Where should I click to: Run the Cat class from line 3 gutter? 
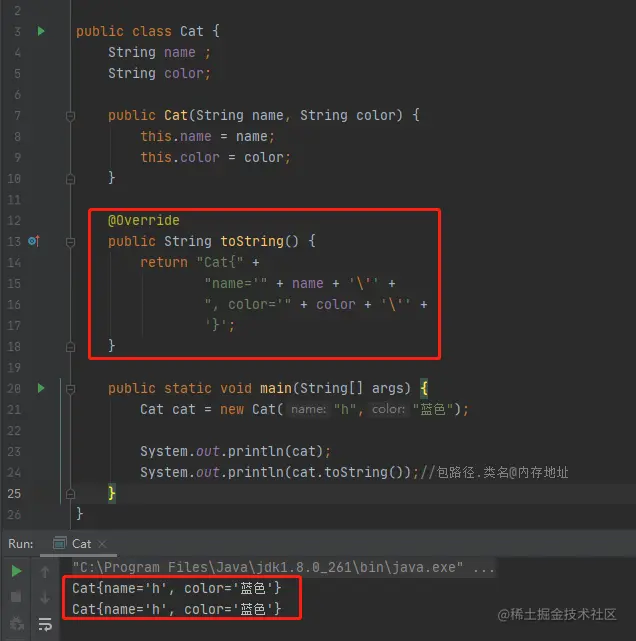coord(41,31)
